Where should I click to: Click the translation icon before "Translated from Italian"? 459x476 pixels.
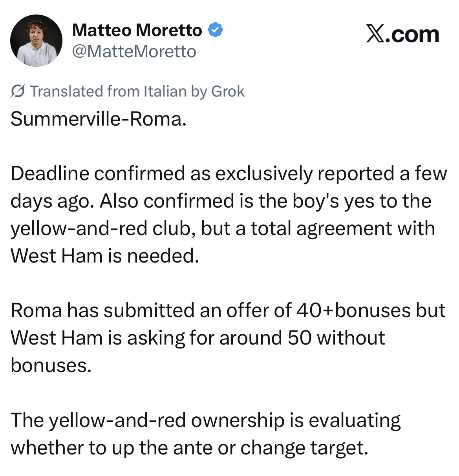pos(18,91)
